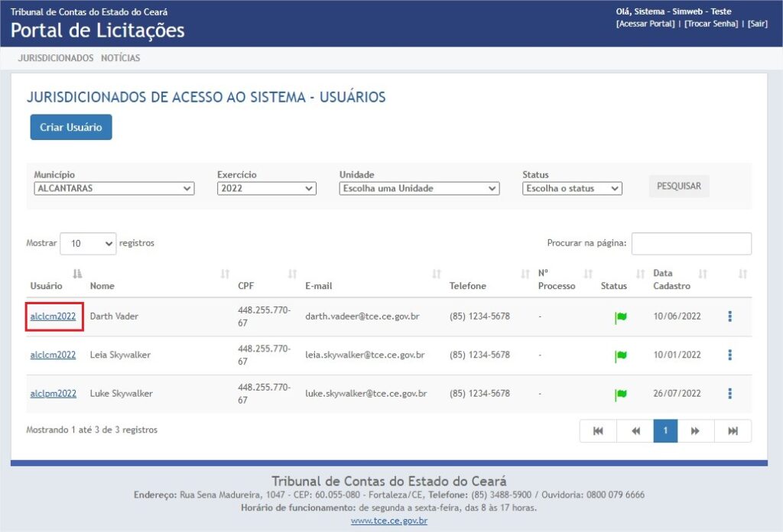Screen dimensions: 783x532
Task: Expand the Escolha uma Unidade dropdown
Action: tap(419, 188)
